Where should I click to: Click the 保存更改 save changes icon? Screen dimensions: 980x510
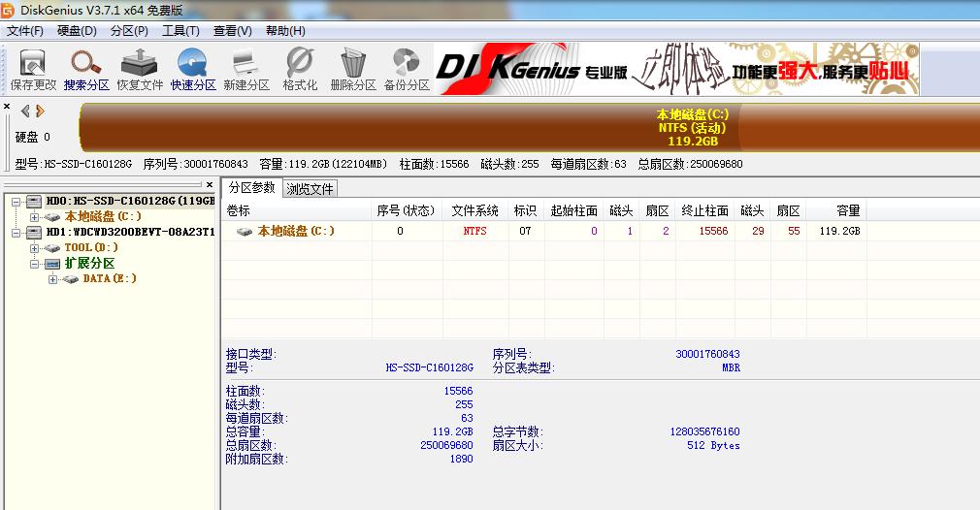[33, 70]
